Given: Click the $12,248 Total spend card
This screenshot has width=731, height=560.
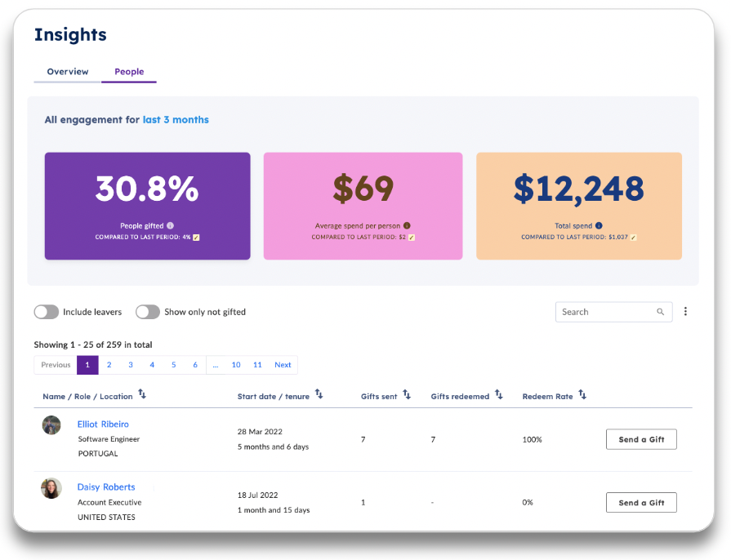Looking at the screenshot, I should tap(579, 206).
